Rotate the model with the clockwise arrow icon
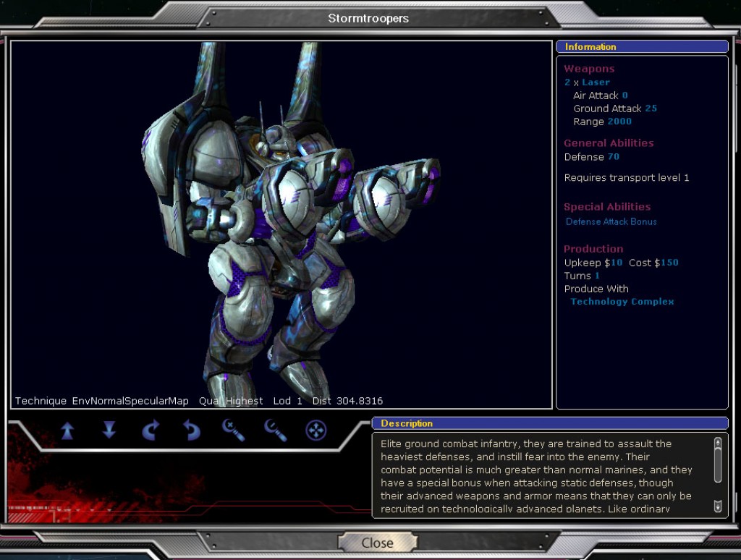Image resolution: width=741 pixels, height=560 pixels. 151,431
